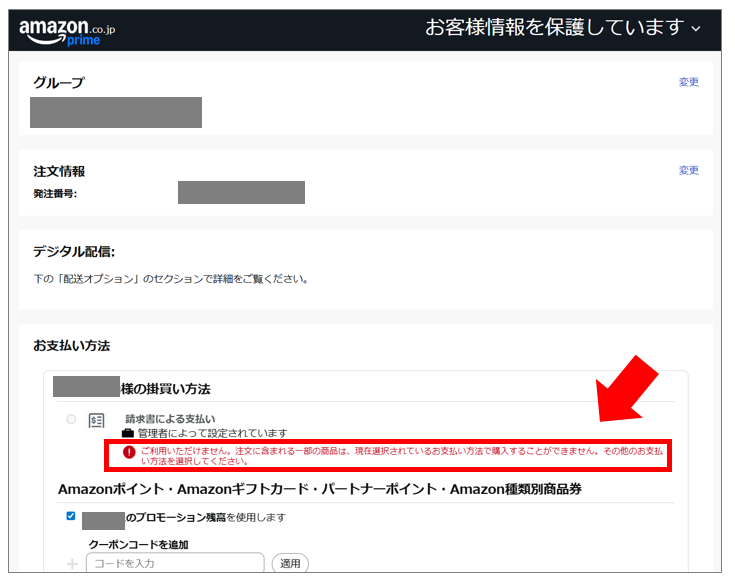This screenshot has height=581, width=735.
Task: Click red error exclamation icon
Action: (x=129, y=452)
